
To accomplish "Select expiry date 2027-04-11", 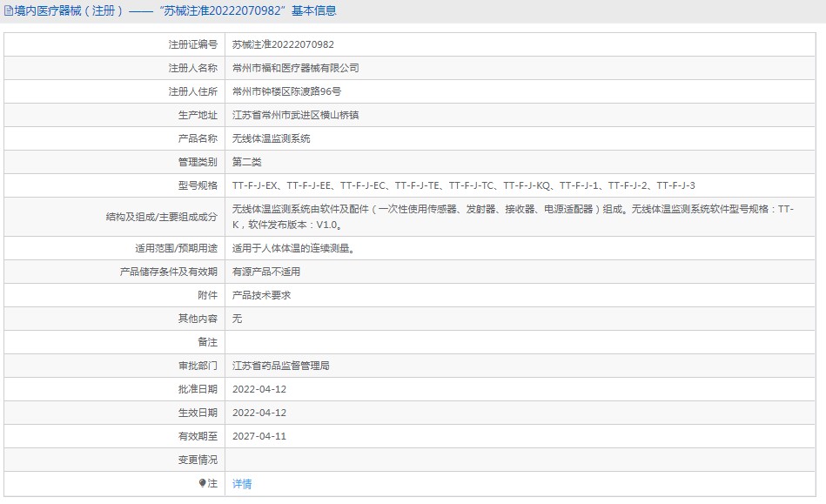I will 259,436.
